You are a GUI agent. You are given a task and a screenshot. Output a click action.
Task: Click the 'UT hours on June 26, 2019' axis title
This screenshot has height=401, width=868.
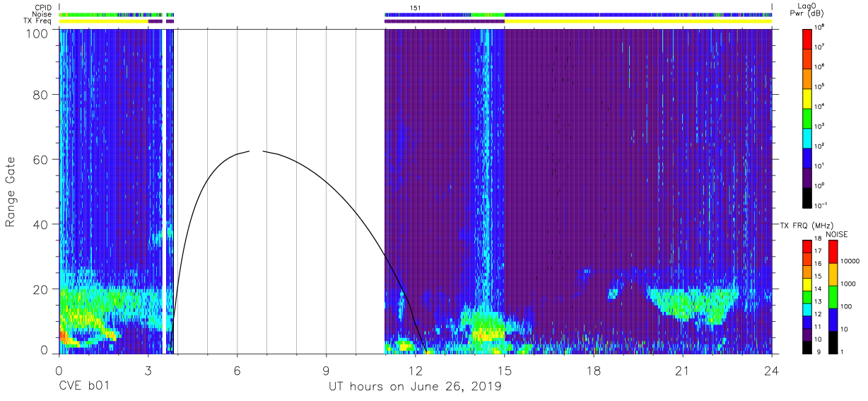[x=415, y=387]
